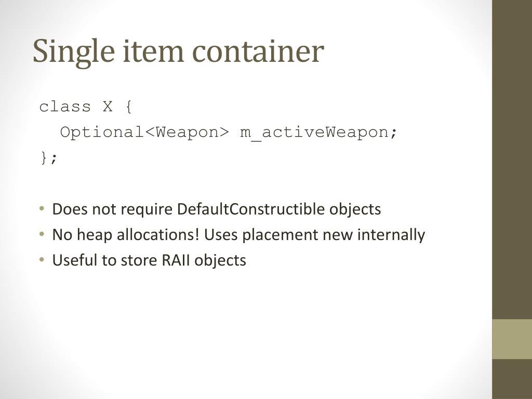Click the 'm_activeWeapon;' member name
The image size is (532, 399).
pos(318,132)
